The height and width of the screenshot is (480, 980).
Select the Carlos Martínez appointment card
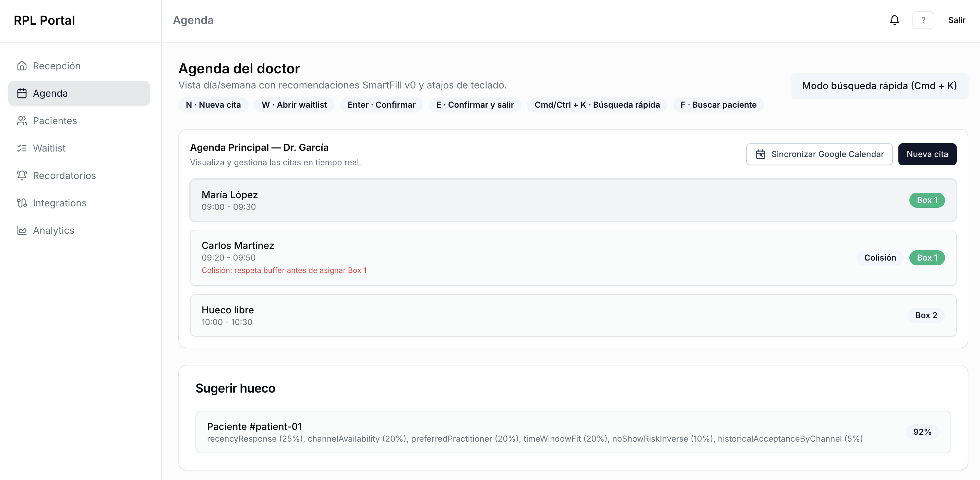pyautogui.click(x=573, y=257)
